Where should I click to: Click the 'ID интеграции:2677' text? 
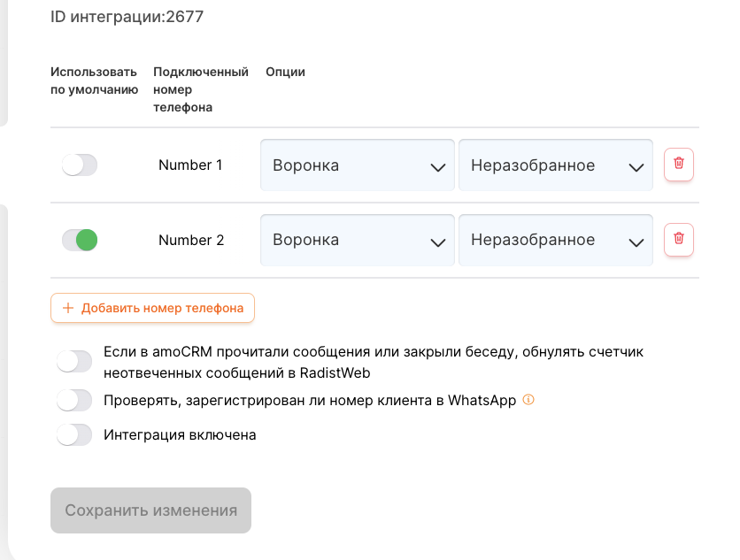127,17
